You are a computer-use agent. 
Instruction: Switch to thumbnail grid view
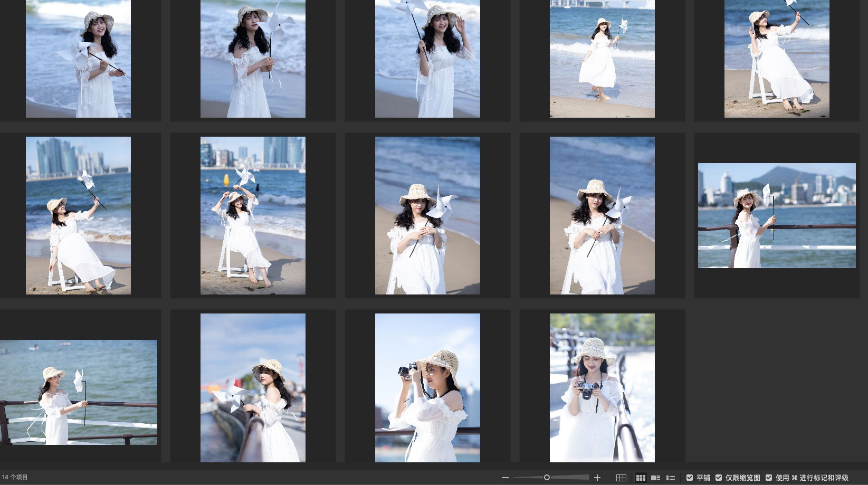(641, 478)
